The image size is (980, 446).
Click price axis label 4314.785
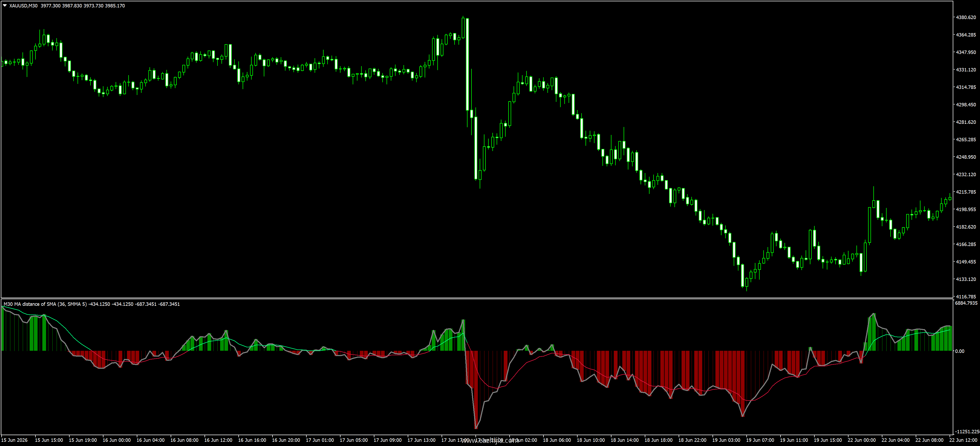pyautogui.click(x=966, y=88)
